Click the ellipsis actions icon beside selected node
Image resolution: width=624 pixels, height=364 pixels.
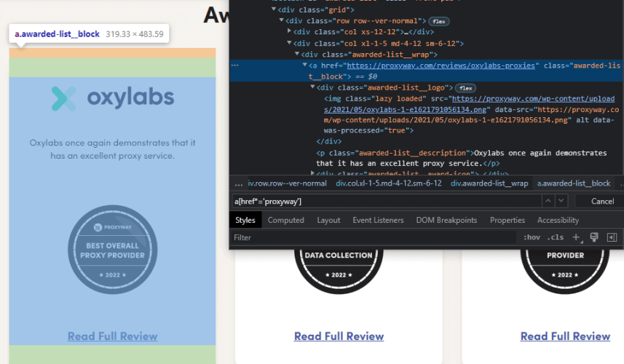pos(234,66)
